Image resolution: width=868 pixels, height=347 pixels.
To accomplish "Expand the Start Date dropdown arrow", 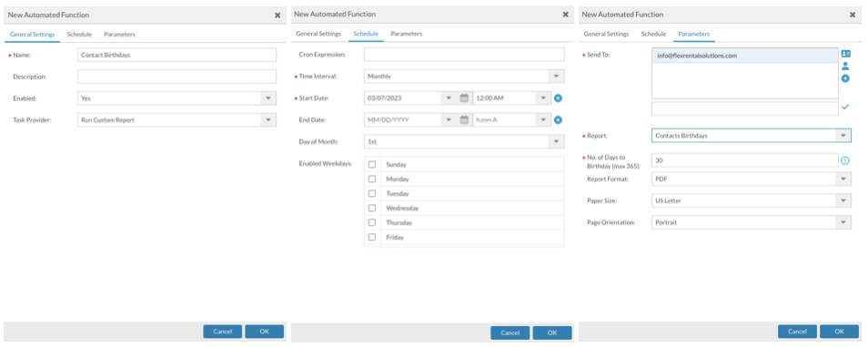I will pos(449,97).
